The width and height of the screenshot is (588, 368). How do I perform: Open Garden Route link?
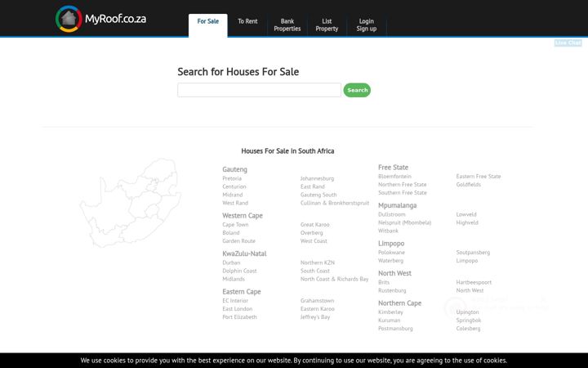click(238, 241)
